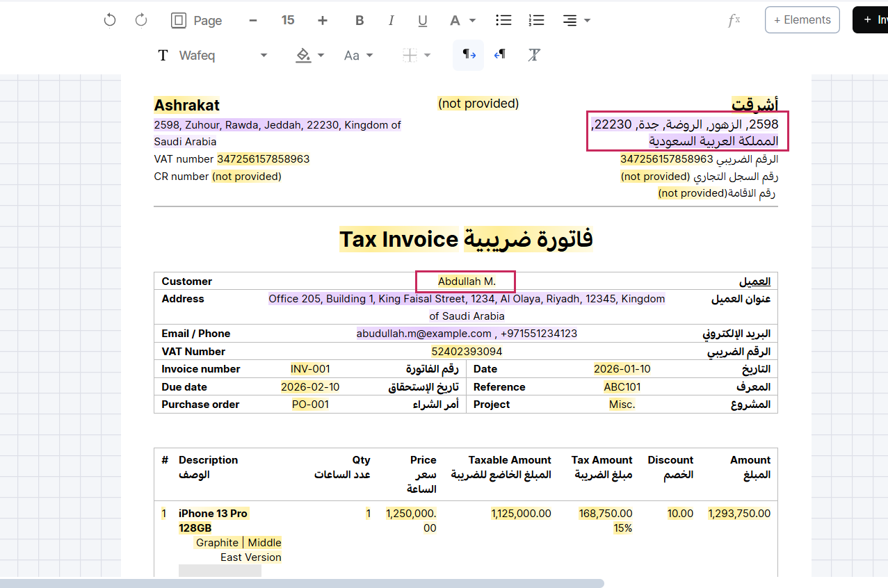888x588 pixels.
Task: Click the English VAT number 347256157858963
Action: point(263,159)
